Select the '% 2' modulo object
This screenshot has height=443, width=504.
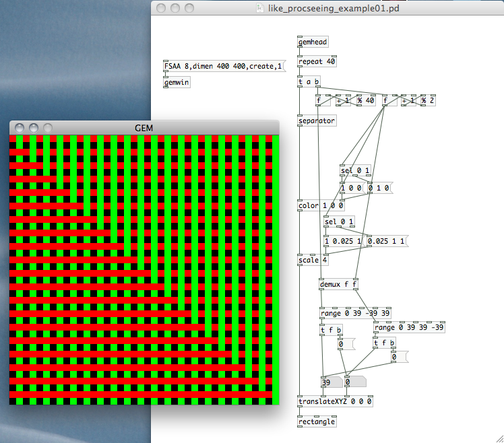tap(428, 100)
